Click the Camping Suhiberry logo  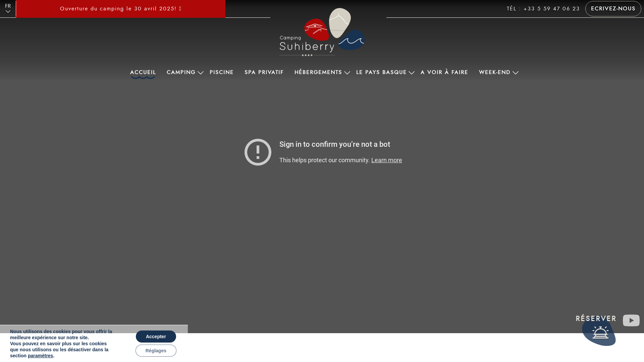tap(322, 32)
